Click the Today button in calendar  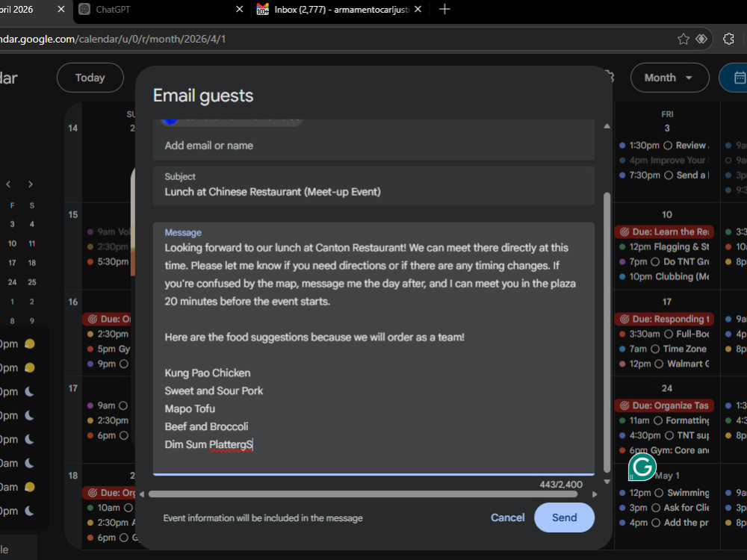(90, 78)
